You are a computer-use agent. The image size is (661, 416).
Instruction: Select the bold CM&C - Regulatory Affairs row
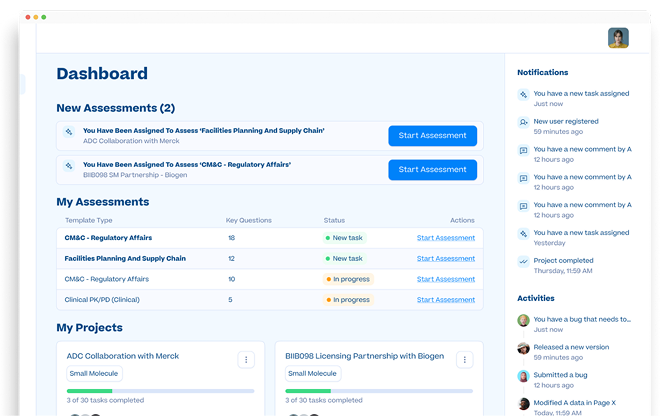[270, 238]
